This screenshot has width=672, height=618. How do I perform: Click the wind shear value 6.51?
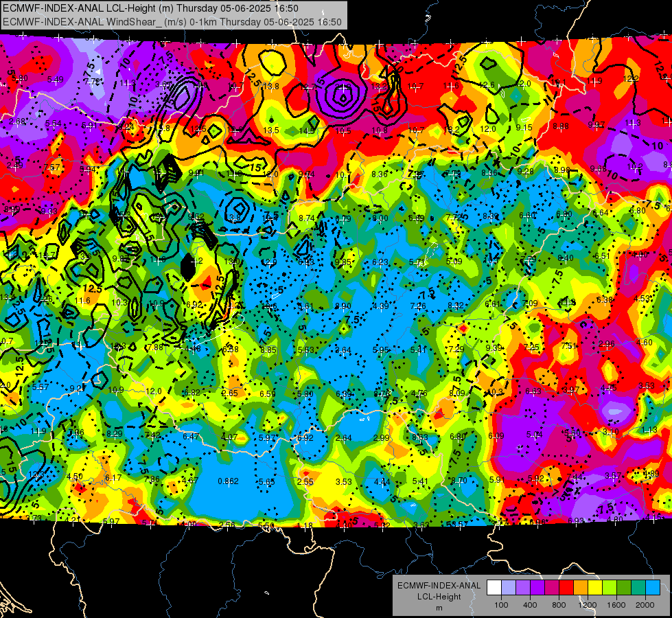coord(602,256)
